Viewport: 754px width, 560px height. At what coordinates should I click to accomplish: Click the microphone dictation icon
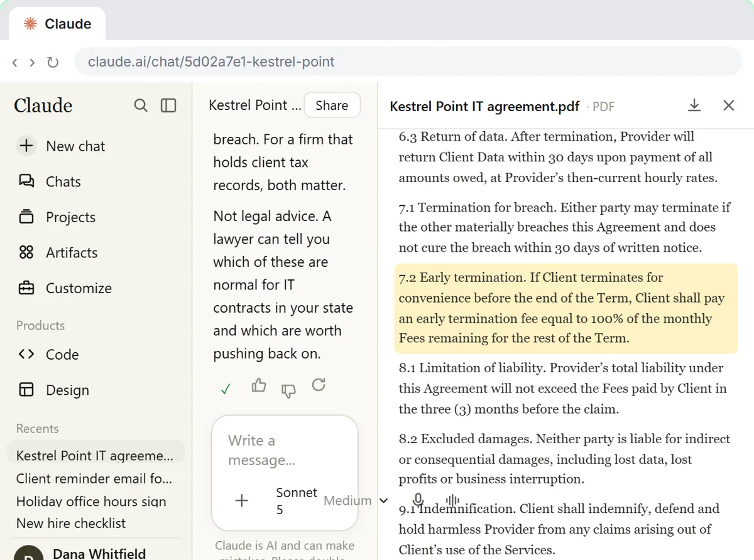pos(418,500)
